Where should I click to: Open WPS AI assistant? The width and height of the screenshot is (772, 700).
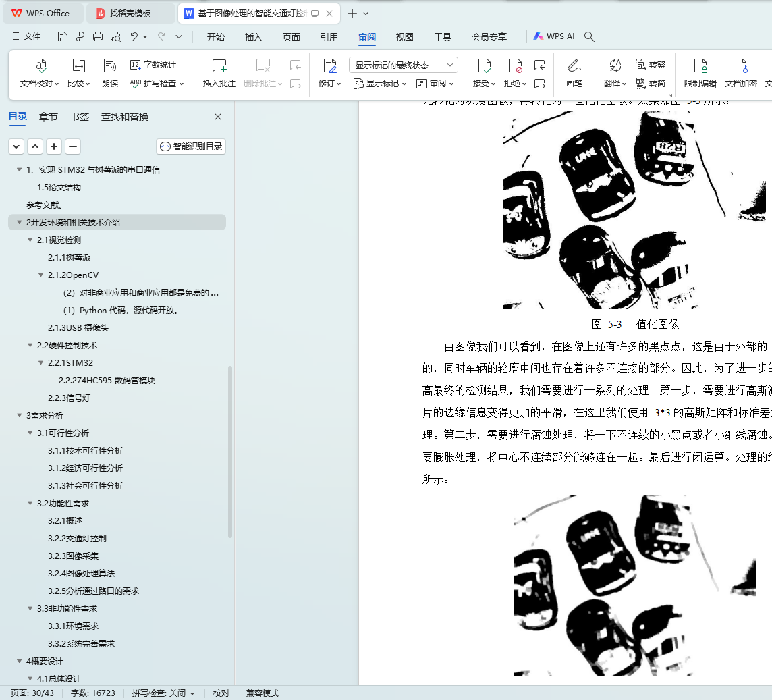[x=555, y=36]
